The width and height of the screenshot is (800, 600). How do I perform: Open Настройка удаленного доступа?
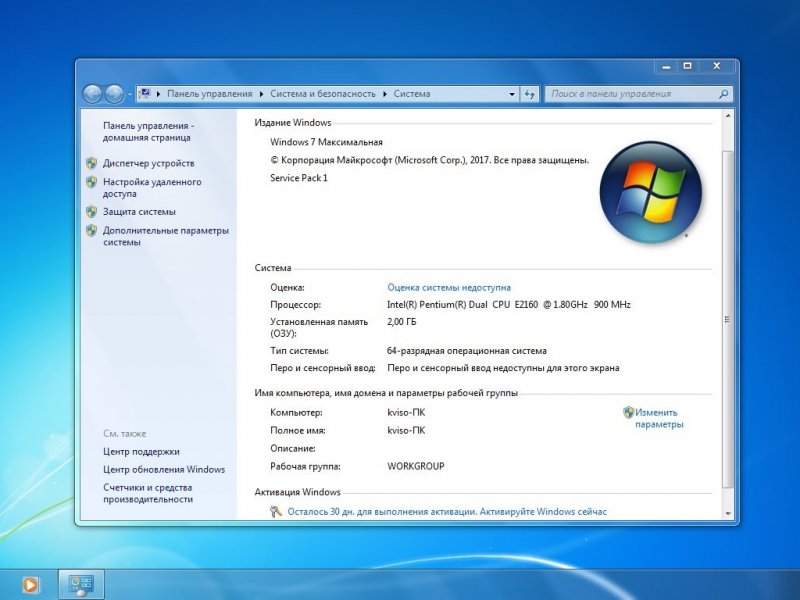point(152,188)
